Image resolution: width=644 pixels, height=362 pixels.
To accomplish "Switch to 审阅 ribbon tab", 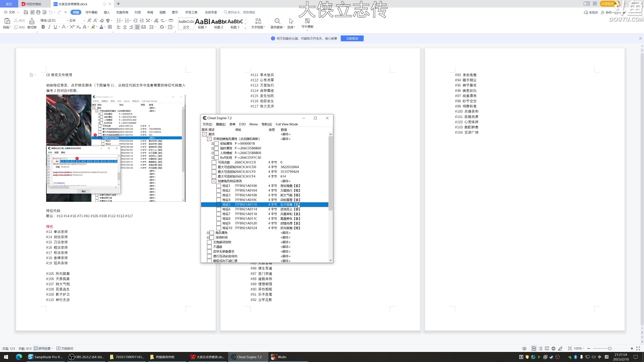I will click(x=150, y=12).
